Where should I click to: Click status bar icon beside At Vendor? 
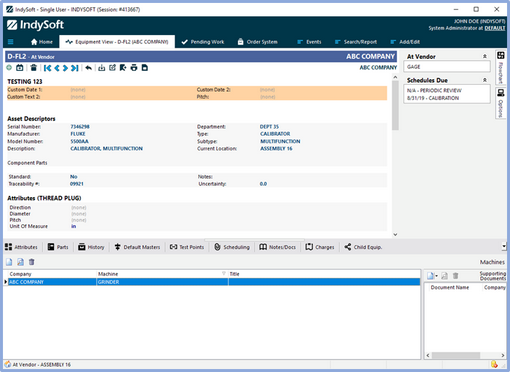point(7,364)
